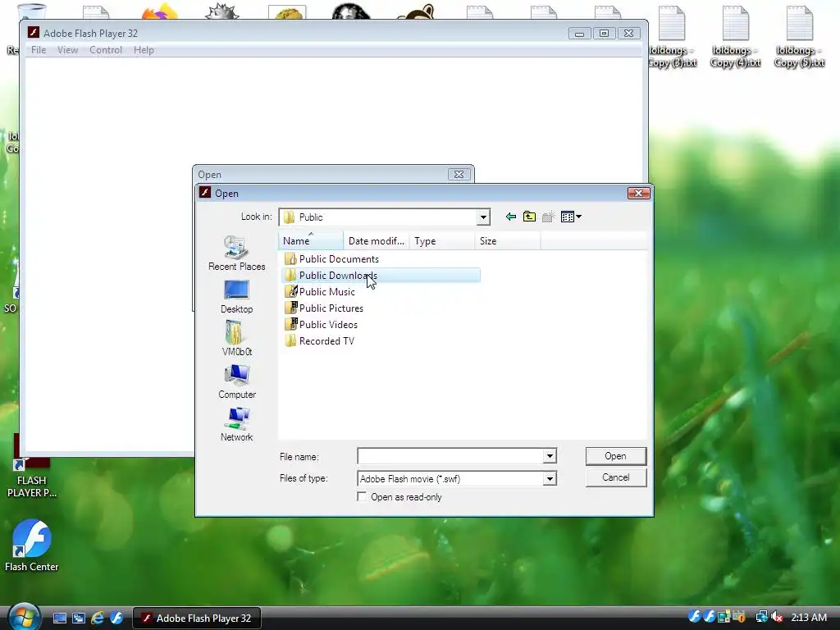Select Desktop in the places bar
Viewport: 840px width, 630px height.
(236, 297)
